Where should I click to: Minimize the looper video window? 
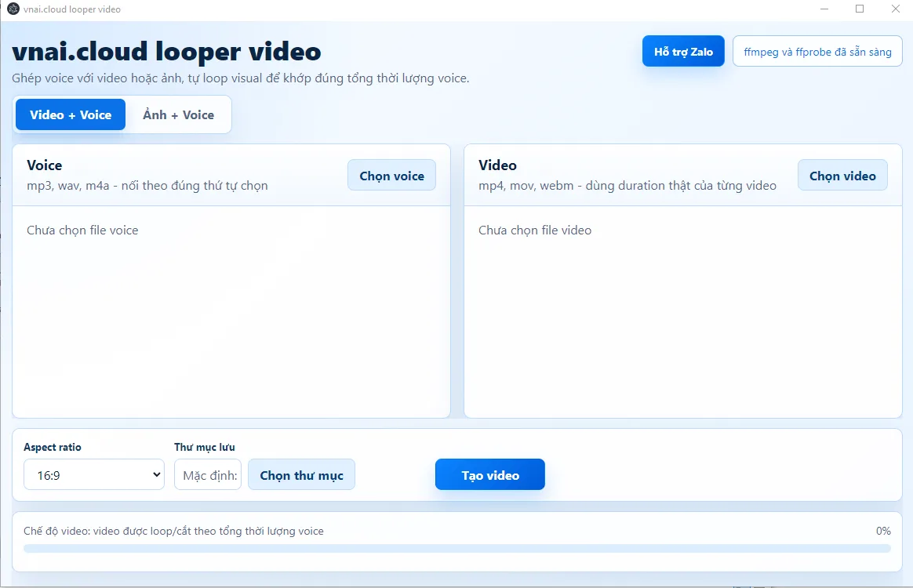point(824,9)
